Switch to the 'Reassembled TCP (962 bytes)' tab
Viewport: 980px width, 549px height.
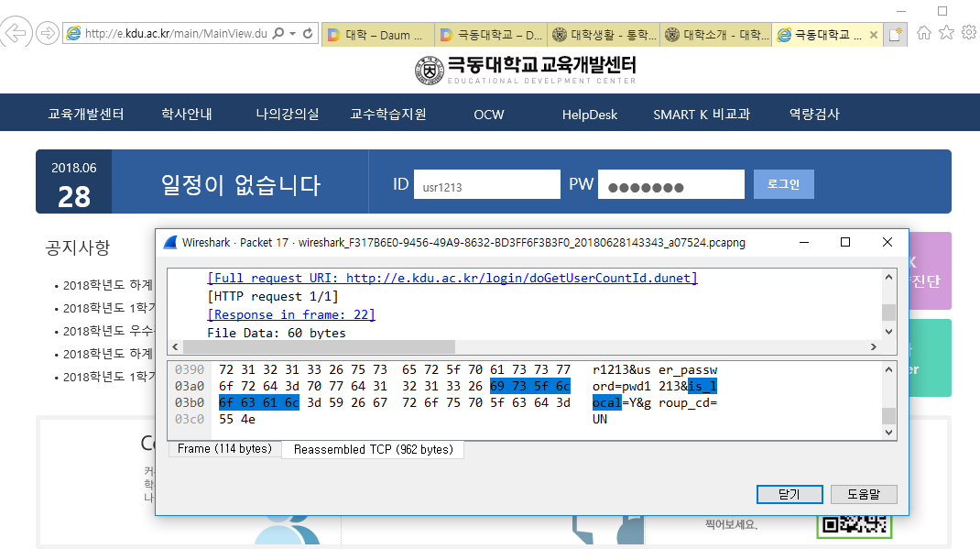373,450
